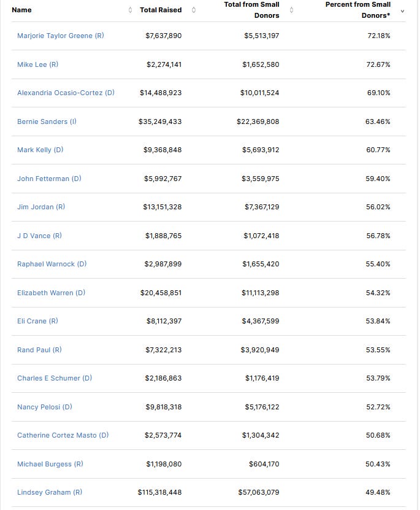The height and width of the screenshot is (510, 420).
Task: Select small donor total $5,693,912
Action: (x=261, y=150)
